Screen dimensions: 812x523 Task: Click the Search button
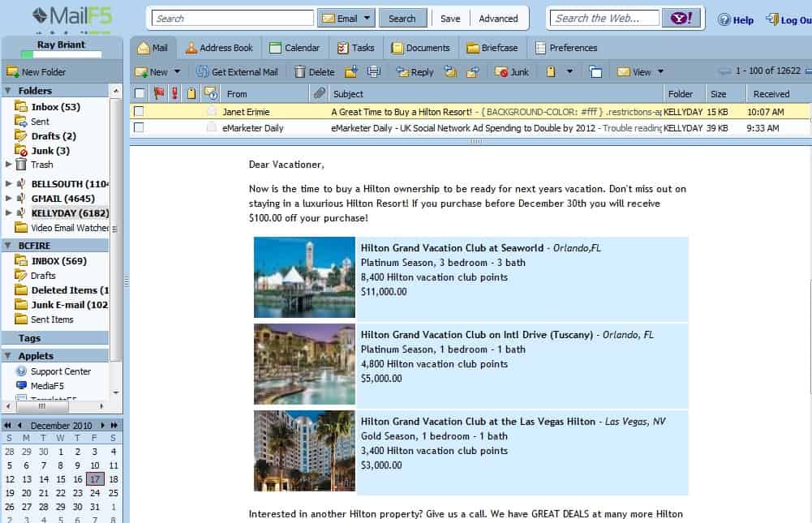tap(402, 19)
